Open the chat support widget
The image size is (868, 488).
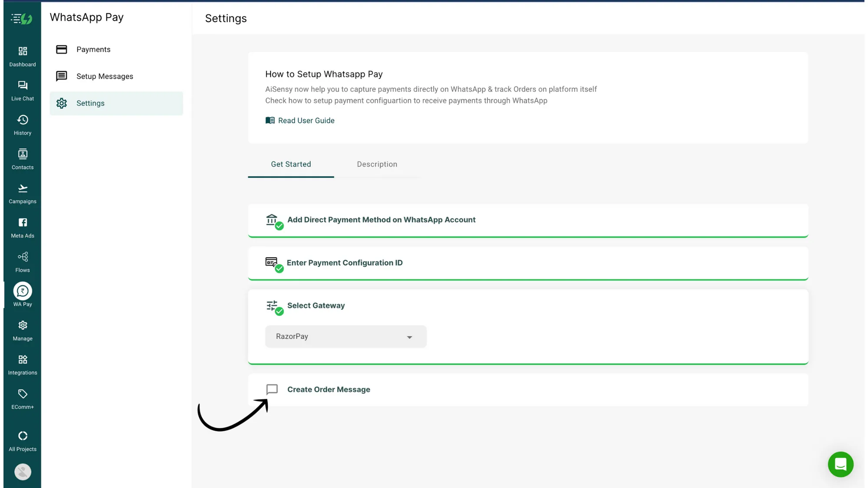pos(841,464)
